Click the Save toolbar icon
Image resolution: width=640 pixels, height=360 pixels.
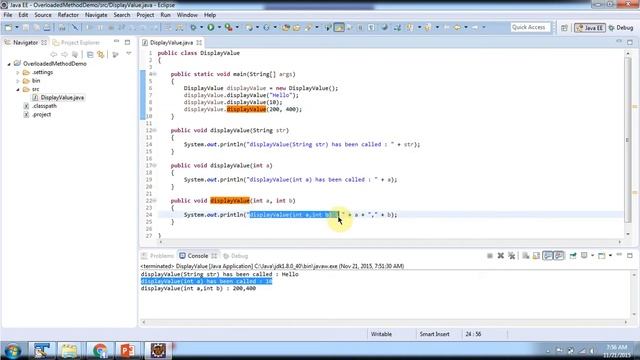(25, 27)
